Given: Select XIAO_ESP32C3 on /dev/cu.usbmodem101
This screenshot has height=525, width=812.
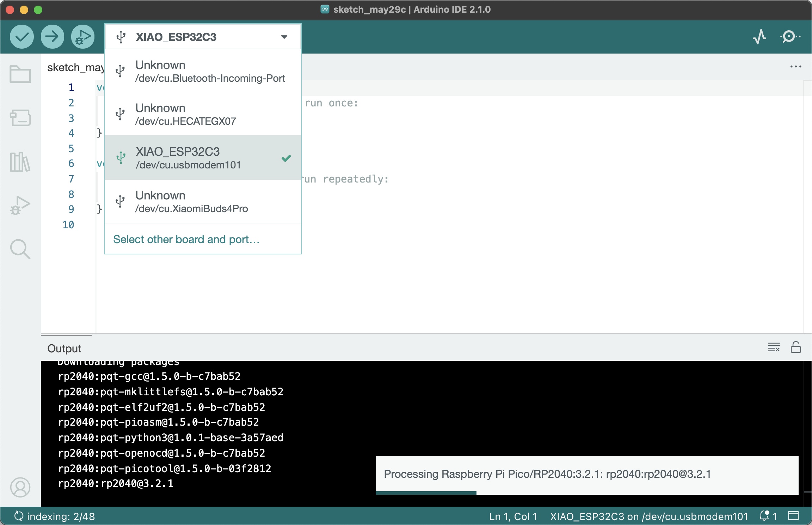Looking at the screenshot, I should pos(203,158).
